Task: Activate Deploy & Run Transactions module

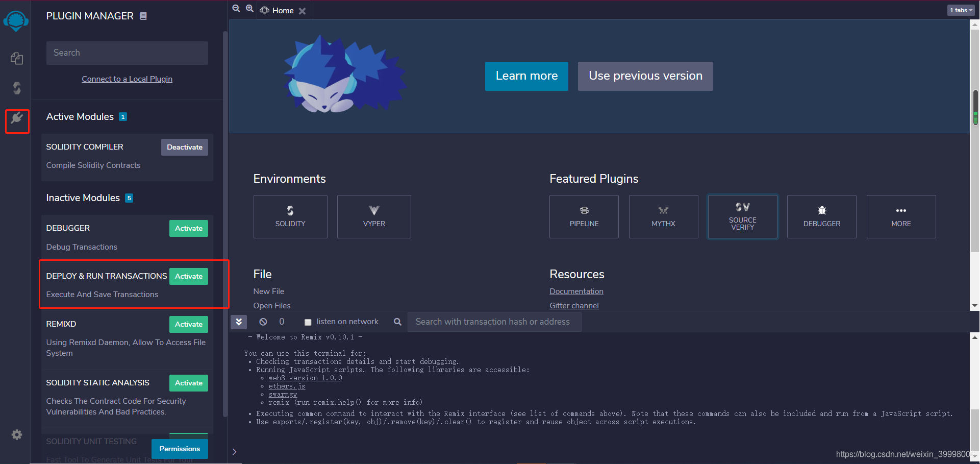Action: click(x=189, y=276)
